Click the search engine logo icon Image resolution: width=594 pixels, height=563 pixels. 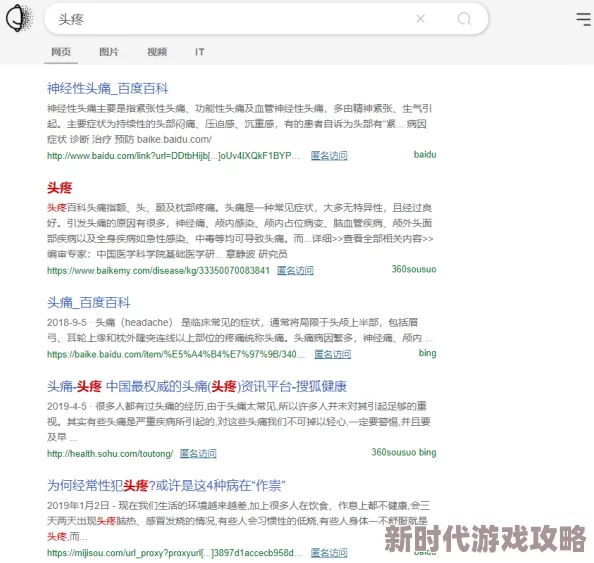pos(19,18)
